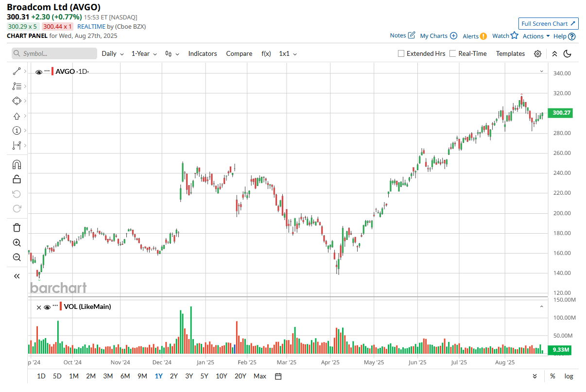Open chart settings gear icon

(x=538, y=54)
